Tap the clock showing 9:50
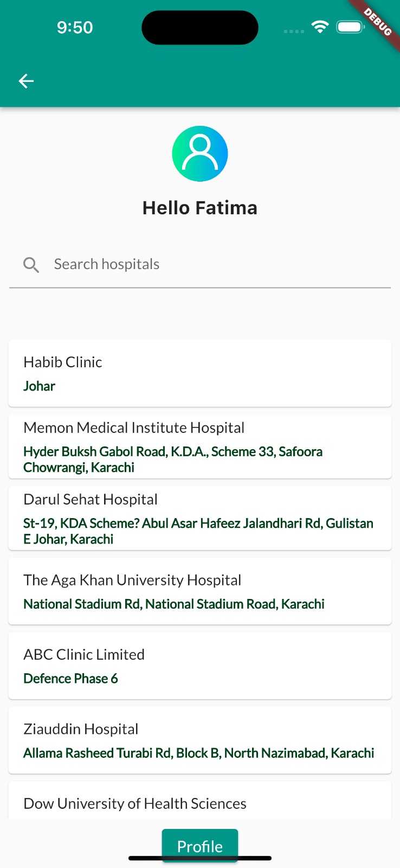 [75, 27]
